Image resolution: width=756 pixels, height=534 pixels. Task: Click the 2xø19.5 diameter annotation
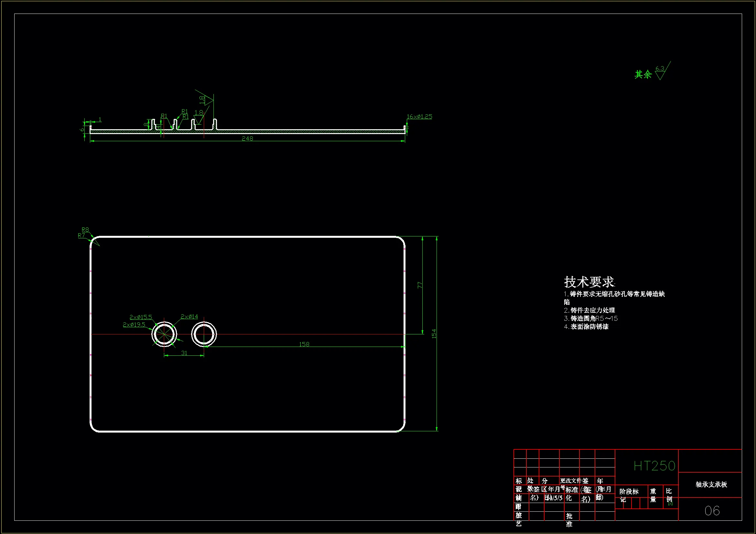134,324
